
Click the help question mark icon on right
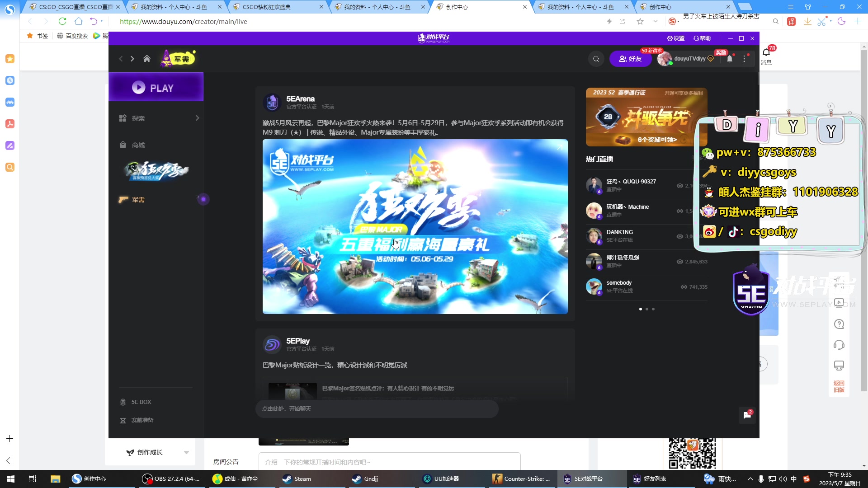click(x=839, y=324)
